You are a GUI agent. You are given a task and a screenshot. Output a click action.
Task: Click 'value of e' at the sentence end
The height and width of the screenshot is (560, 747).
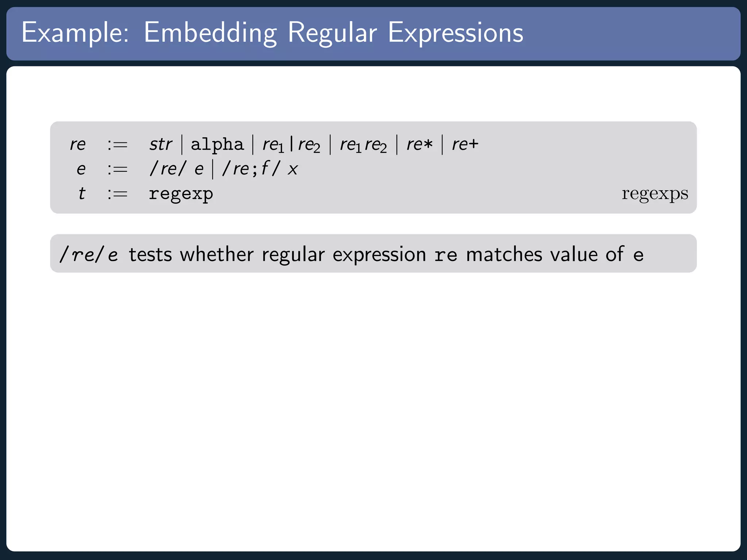597,254
